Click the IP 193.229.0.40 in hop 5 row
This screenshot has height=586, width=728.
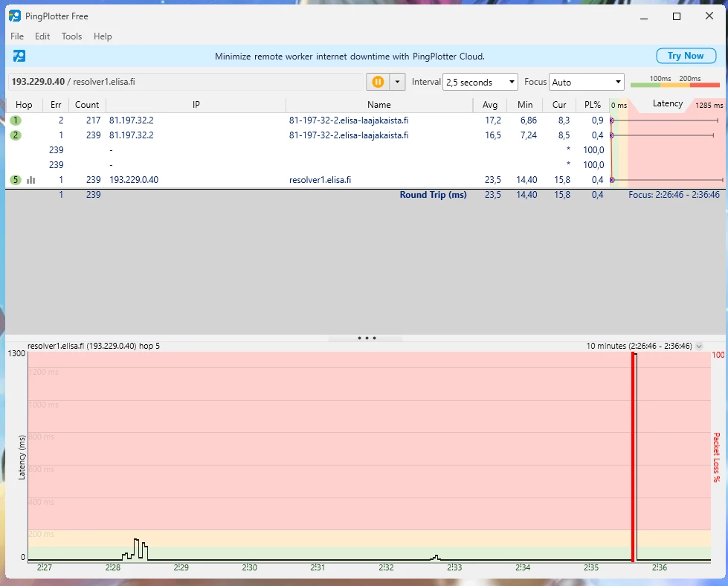134,180
